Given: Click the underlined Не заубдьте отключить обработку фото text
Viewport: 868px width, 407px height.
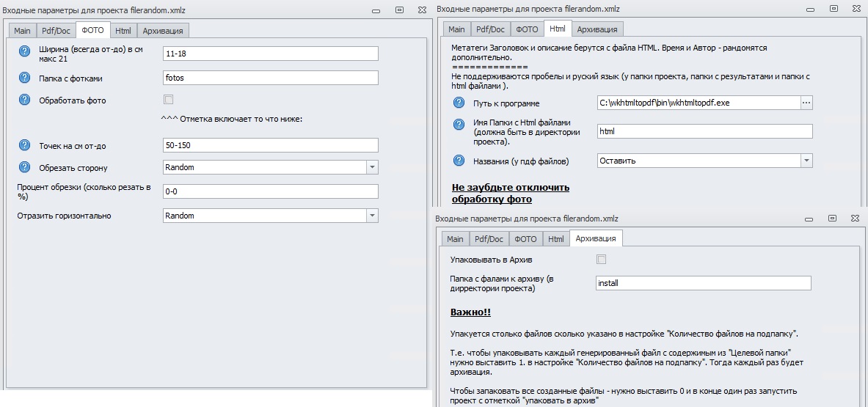Looking at the screenshot, I should (511, 193).
